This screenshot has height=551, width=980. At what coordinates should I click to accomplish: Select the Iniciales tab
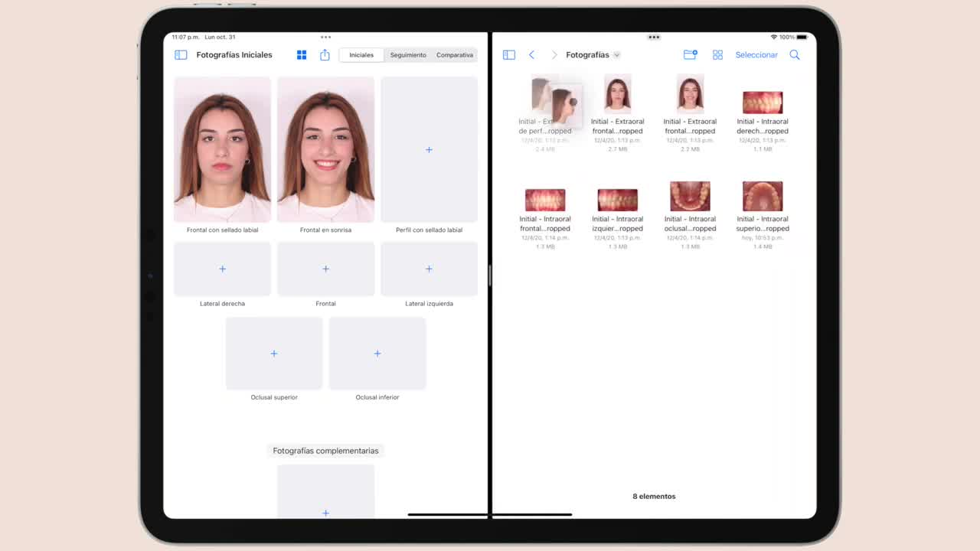pos(361,55)
